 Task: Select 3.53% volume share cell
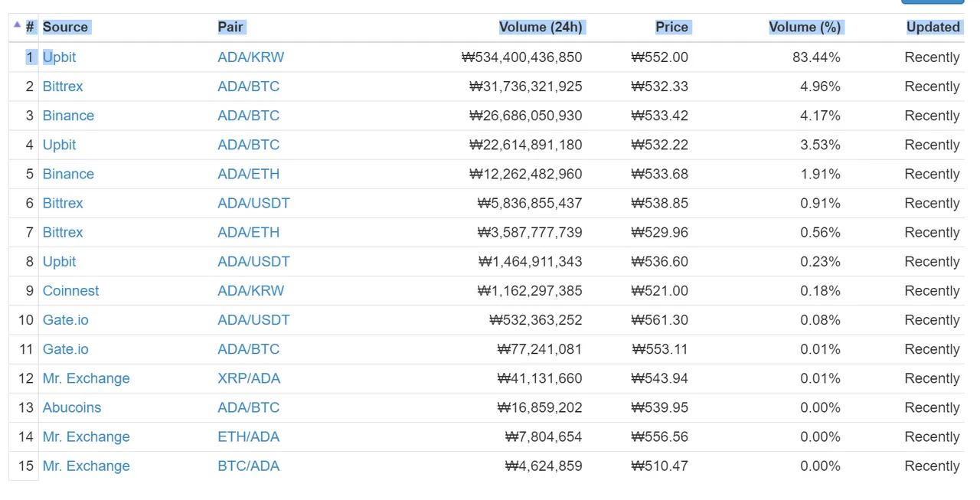[x=820, y=145]
